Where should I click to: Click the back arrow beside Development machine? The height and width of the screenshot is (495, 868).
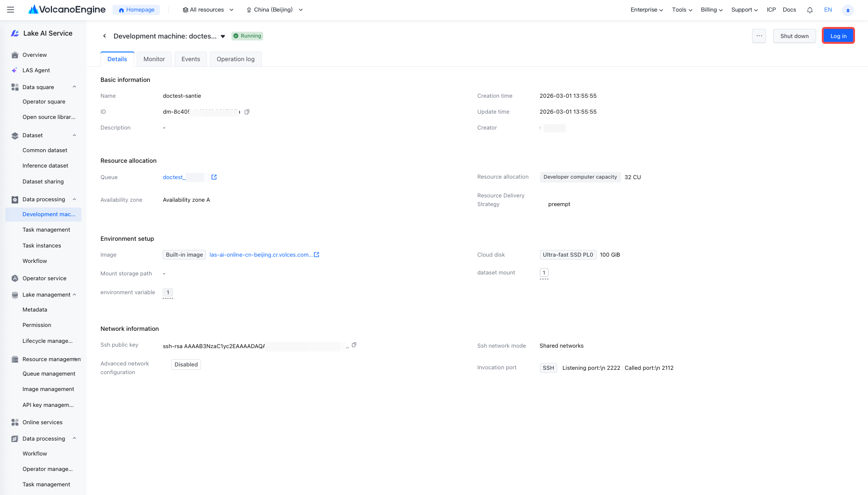click(x=104, y=36)
